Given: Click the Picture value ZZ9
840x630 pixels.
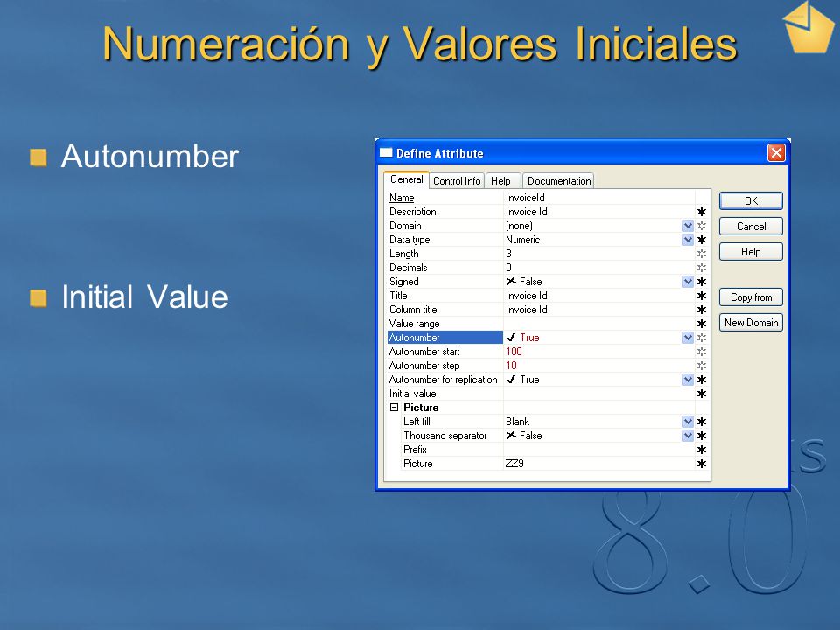Looking at the screenshot, I should pyautogui.click(x=514, y=464).
